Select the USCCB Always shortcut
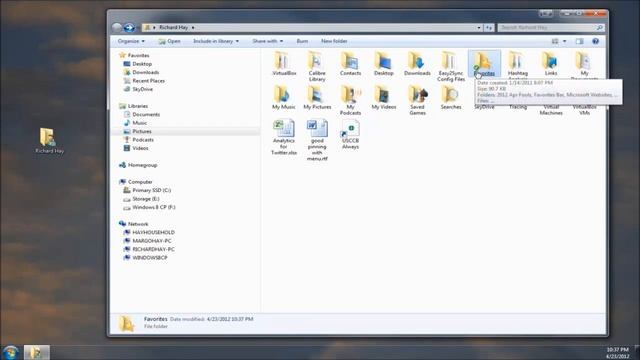This screenshot has width=640, height=360. pyautogui.click(x=350, y=134)
